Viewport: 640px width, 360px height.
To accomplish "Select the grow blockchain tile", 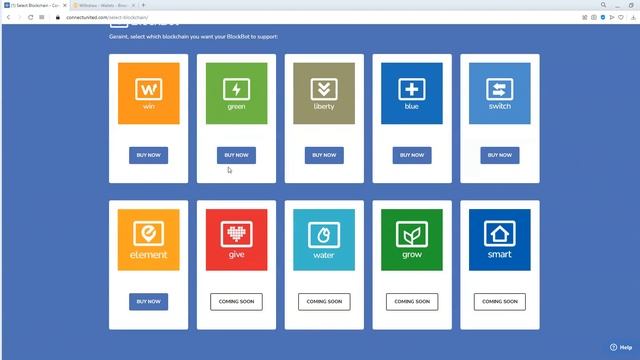I will click(x=412, y=240).
